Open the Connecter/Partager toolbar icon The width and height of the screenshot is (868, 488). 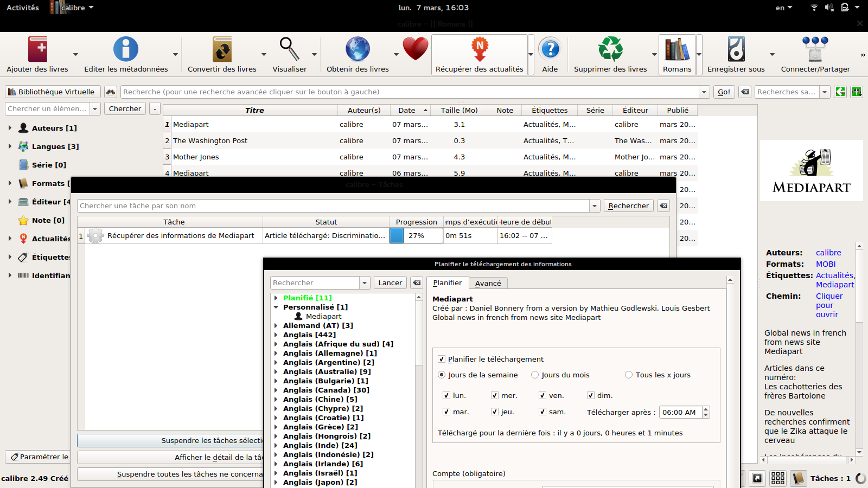pos(815,49)
